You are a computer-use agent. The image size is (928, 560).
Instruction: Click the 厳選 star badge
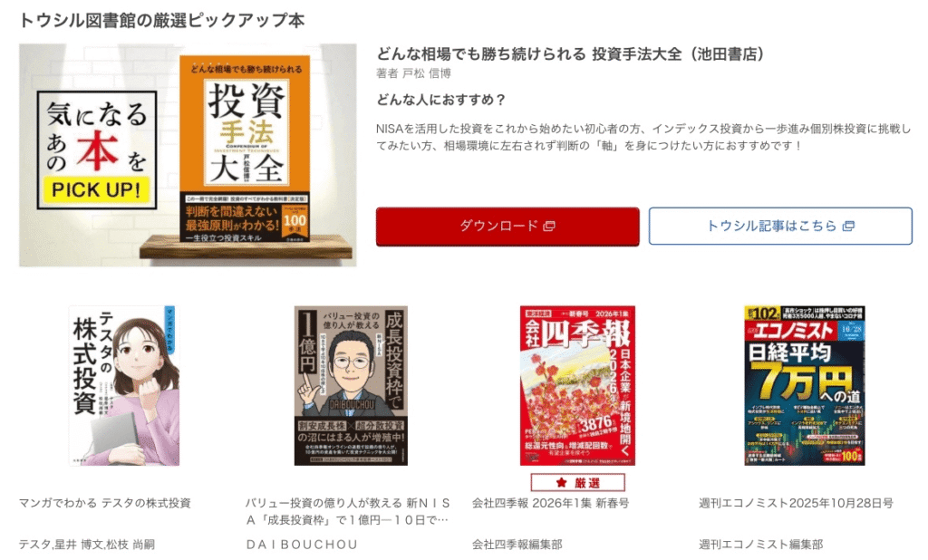tap(577, 482)
